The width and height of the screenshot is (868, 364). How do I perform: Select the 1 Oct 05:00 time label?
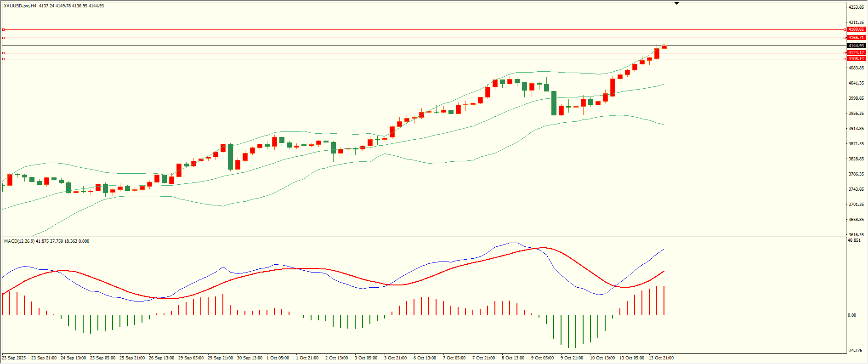[x=278, y=358]
